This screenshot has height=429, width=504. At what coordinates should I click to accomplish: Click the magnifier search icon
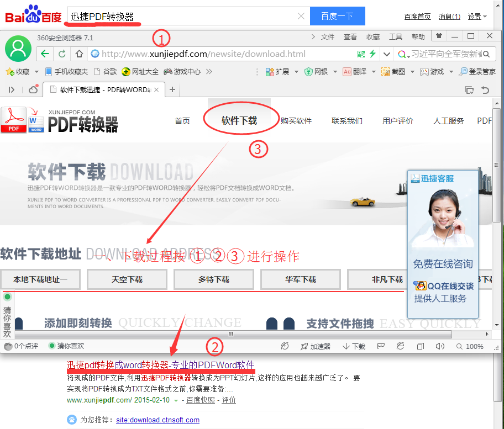click(486, 54)
